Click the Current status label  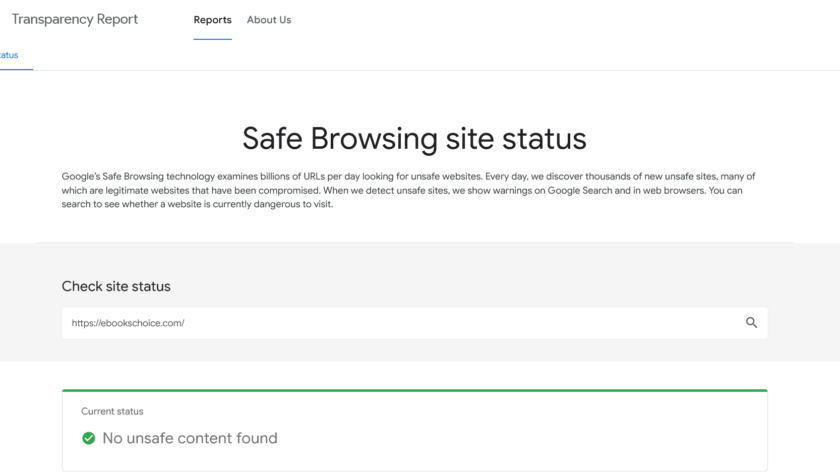(112, 411)
